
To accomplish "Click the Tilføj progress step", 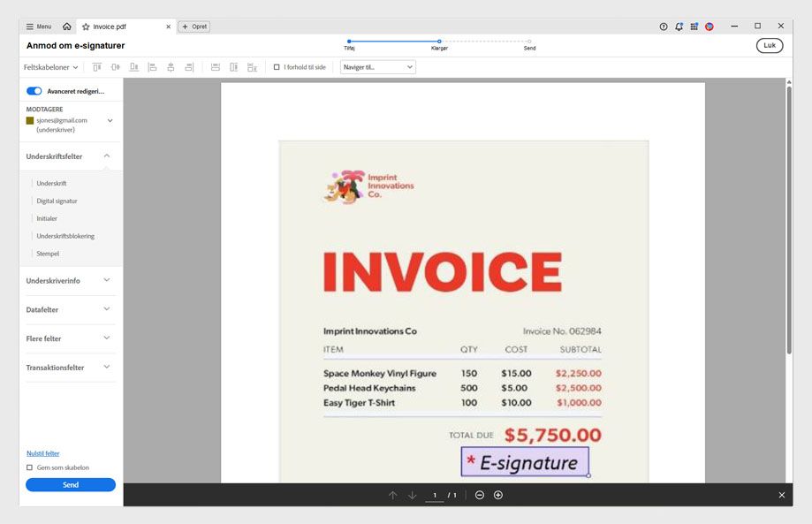I will pos(349,44).
